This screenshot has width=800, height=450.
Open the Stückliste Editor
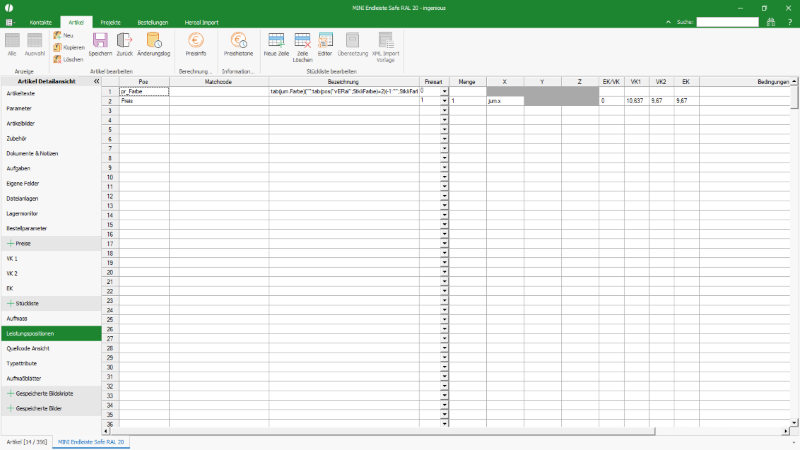tap(325, 41)
